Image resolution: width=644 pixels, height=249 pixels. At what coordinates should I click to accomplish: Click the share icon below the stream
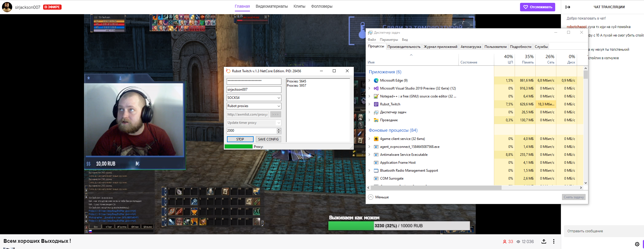click(544, 242)
